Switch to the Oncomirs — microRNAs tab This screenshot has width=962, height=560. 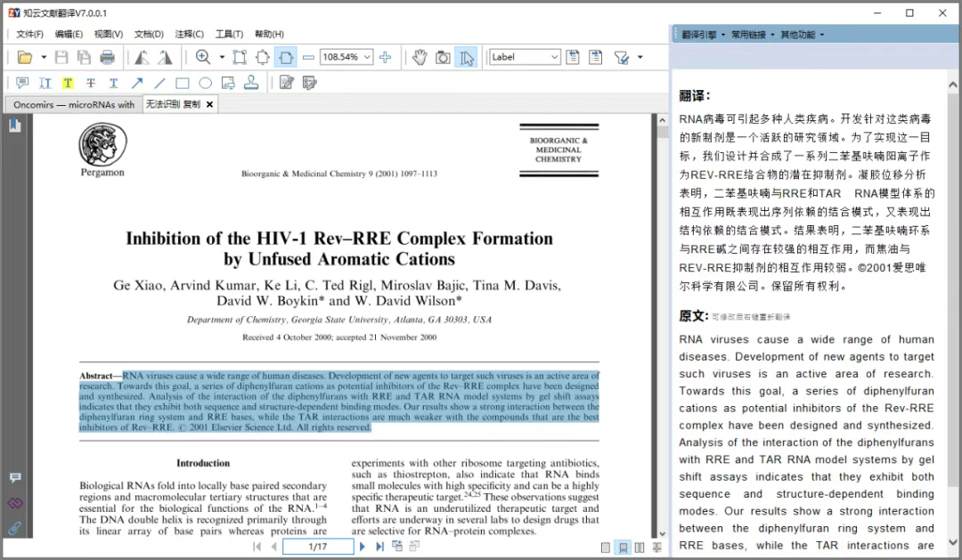pos(74,104)
